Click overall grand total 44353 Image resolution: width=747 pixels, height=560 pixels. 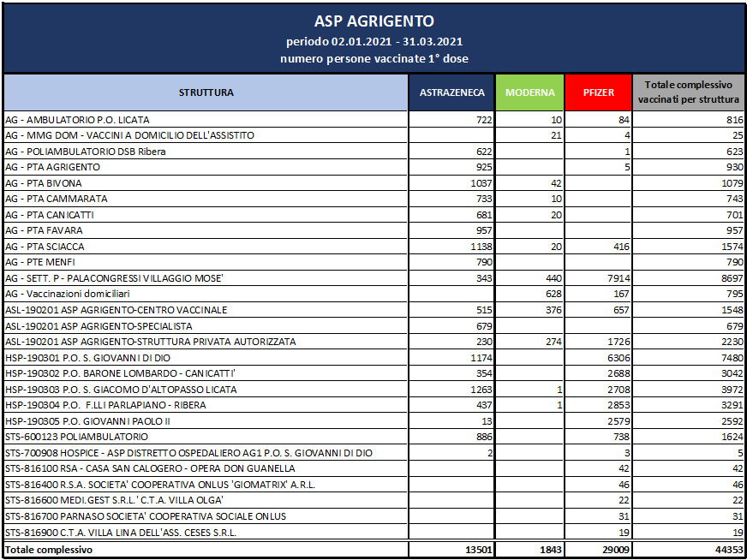click(x=731, y=550)
